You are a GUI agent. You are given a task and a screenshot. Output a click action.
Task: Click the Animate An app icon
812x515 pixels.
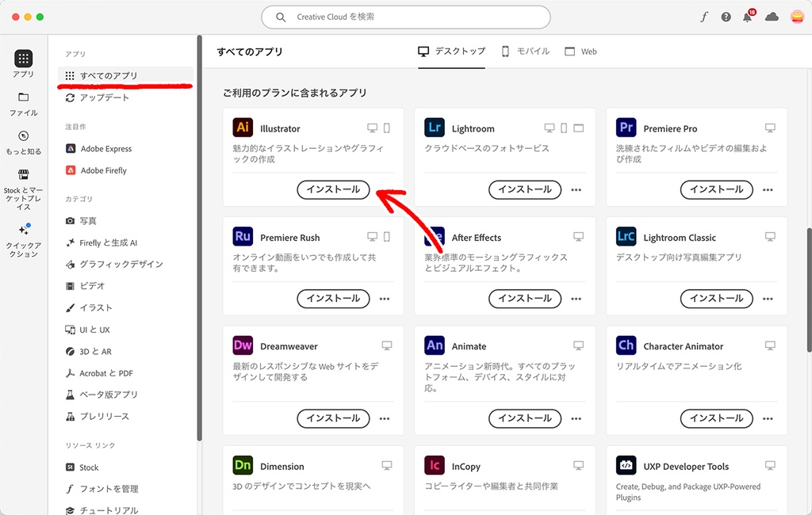pos(435,345)
